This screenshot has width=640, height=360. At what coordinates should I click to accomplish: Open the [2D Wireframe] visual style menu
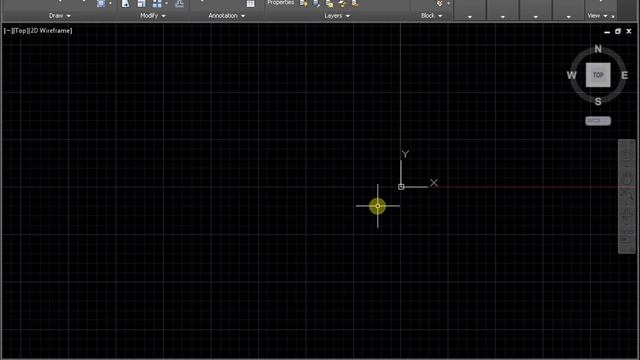[51, 31]
